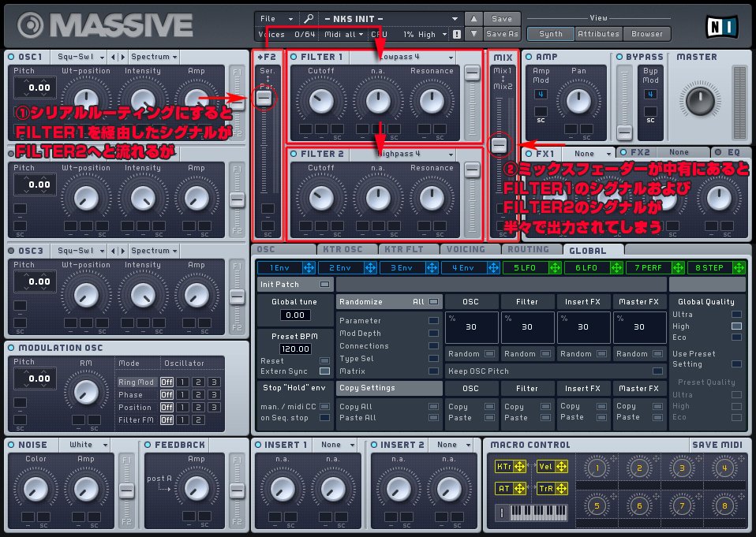Click macro knob 5
Viewport: 756px width, 537px height.
click(x=597, y=505)
